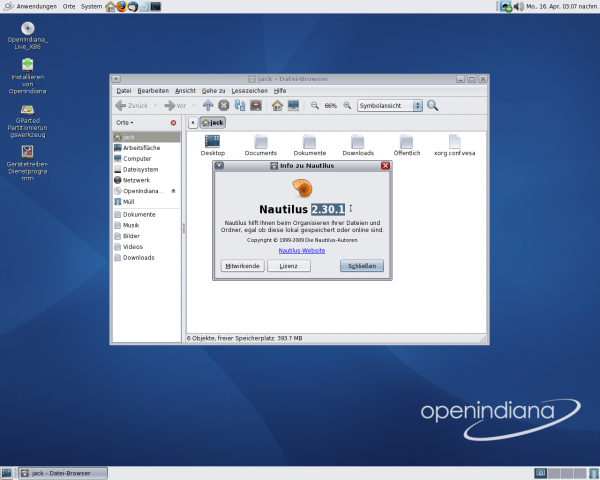
Task: Open the Anwendungen panel menu
Action: click(30, 7)
